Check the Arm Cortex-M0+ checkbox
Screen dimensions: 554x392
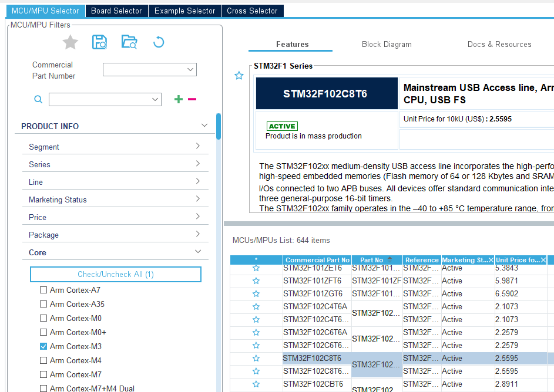click(43, 332)
